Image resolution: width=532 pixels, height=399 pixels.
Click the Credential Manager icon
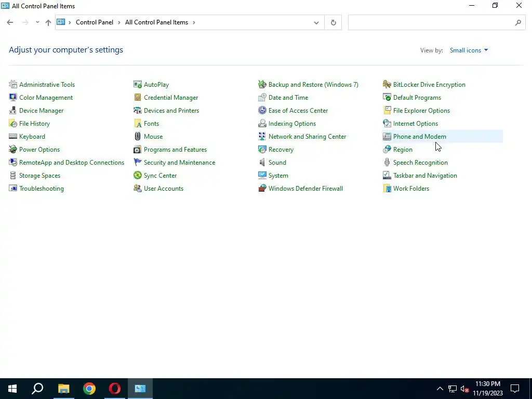coord(137,97)
